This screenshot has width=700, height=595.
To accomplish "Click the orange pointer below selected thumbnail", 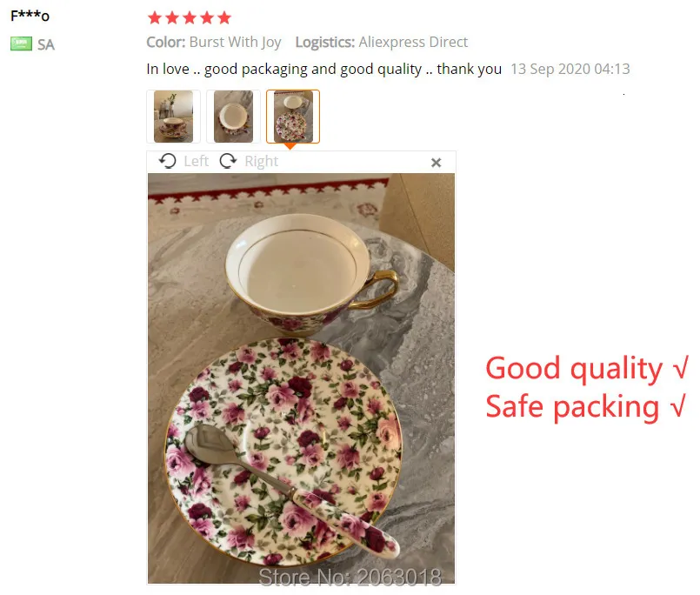I will click(290, 146).
